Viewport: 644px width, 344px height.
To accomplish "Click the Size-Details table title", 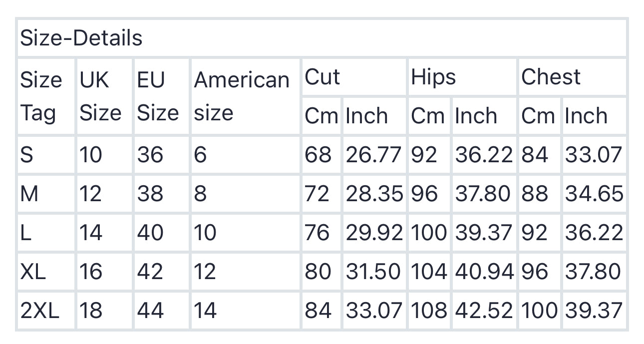I will pyautogui.click(x=81, y=38).
